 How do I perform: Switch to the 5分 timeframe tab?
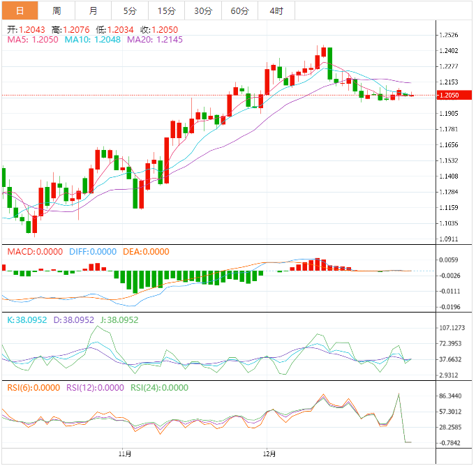coord(130,10)
